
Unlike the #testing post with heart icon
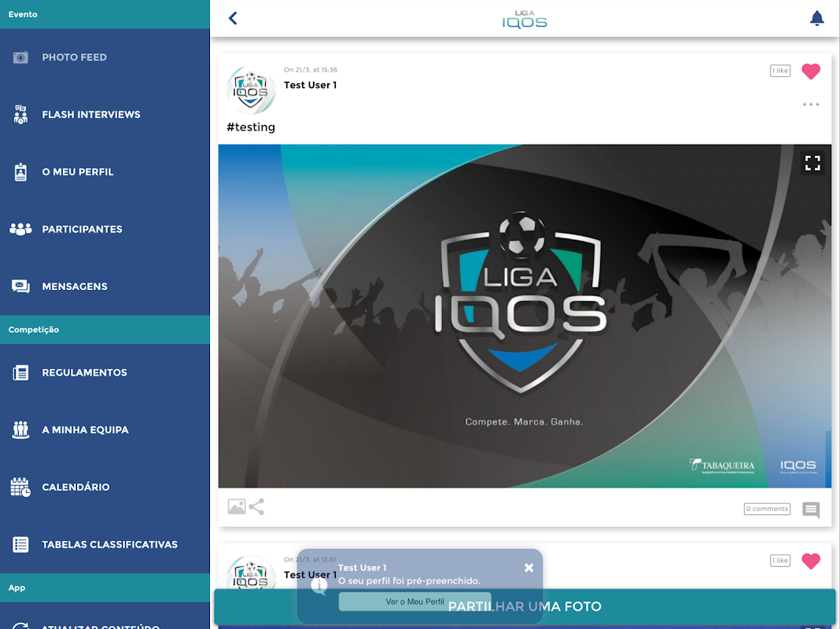coord(811,72)
